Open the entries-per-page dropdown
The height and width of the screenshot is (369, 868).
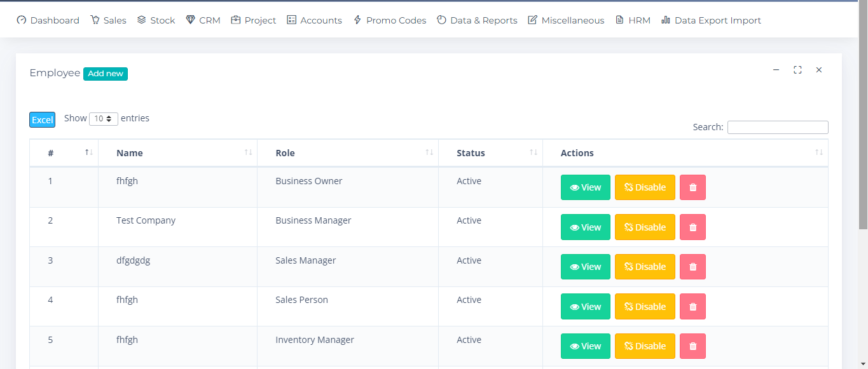click(103, 119)
